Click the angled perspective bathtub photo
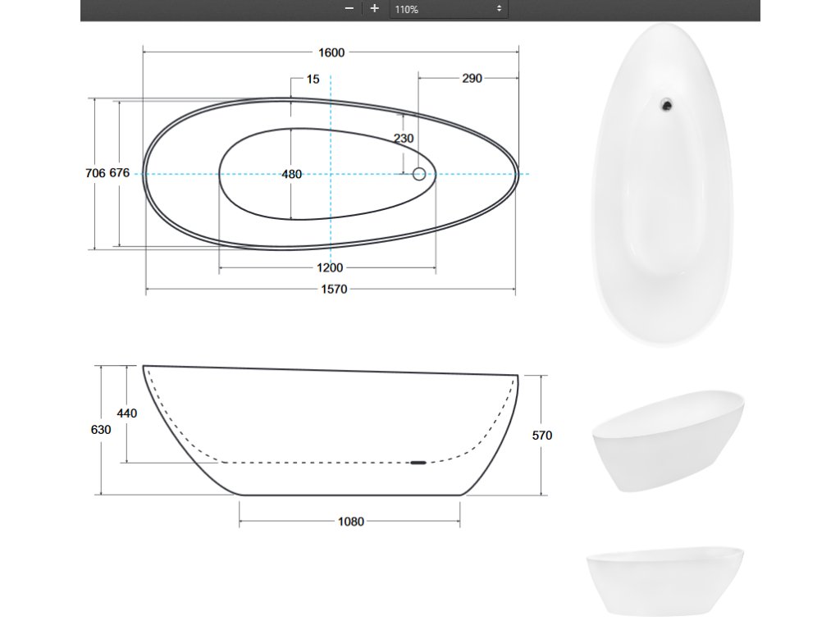Viewport: 840px width, 630px height. point(668,441)
